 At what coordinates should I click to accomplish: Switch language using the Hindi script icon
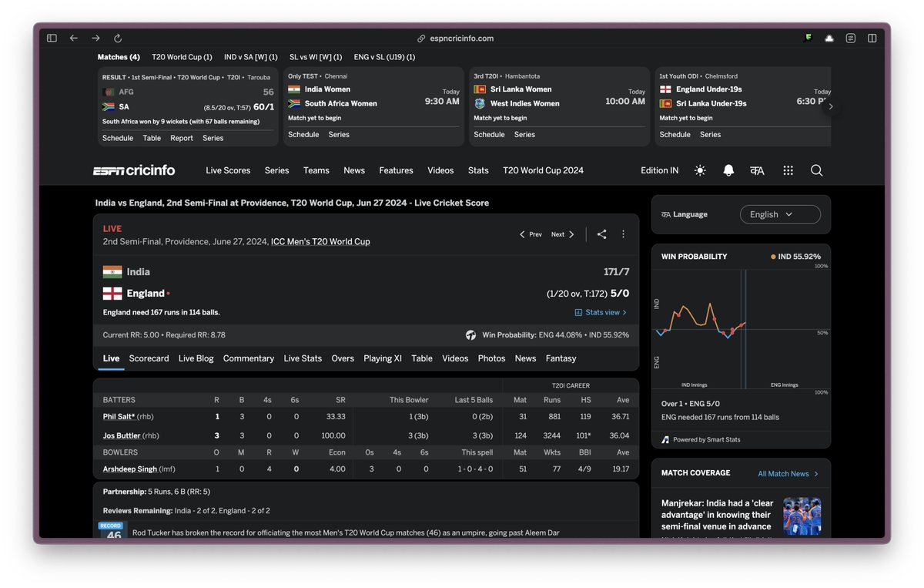click(x=757, y=170)
